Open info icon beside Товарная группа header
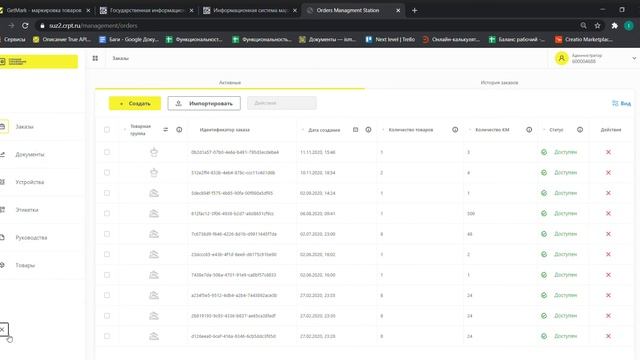The height and width of the screenshot is (360, 640). point(179,130)
